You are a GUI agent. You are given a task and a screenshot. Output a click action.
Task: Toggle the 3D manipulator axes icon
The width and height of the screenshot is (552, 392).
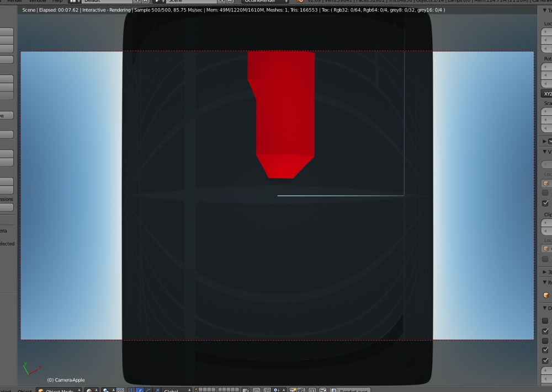(131, 390)
